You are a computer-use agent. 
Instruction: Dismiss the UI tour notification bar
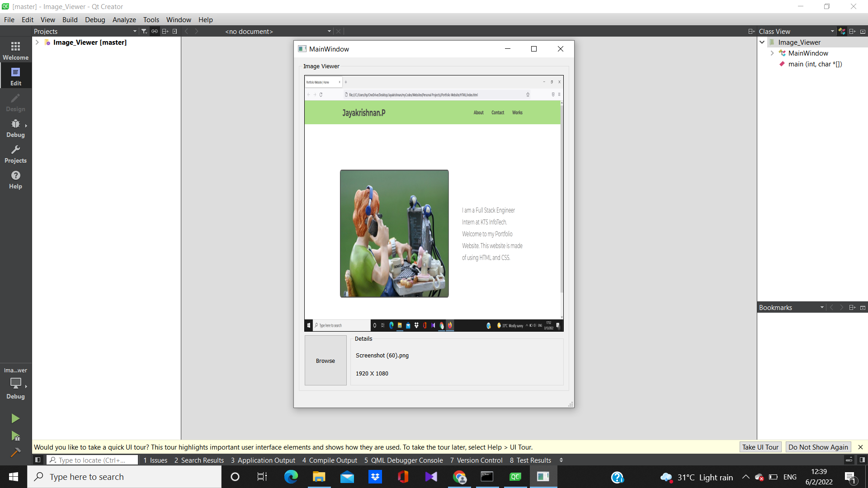point(860,447)
